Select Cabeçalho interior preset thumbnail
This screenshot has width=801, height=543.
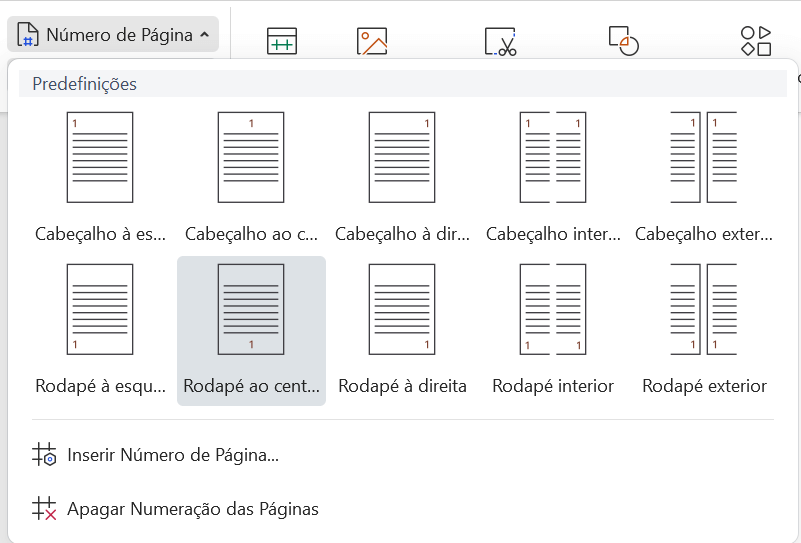[553, 157]
